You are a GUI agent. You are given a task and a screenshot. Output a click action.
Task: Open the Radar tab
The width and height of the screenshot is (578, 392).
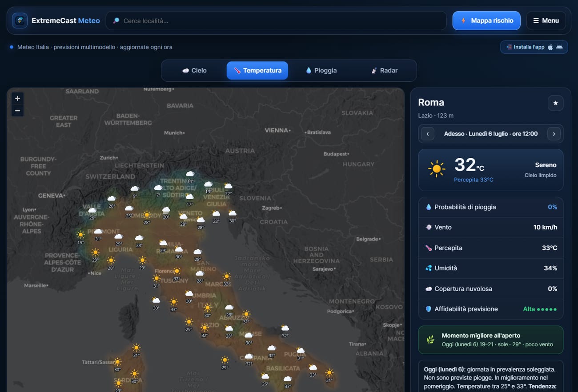click(x=384, y=70)
